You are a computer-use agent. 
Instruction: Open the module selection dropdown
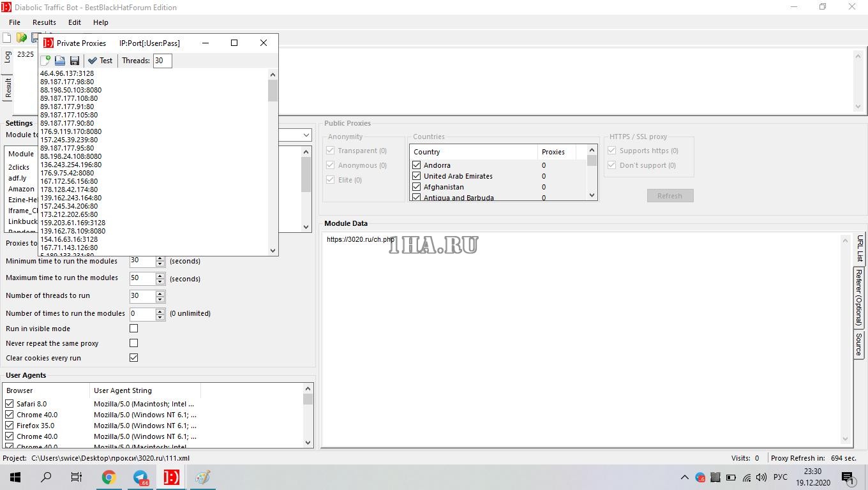[x=305, y=135]
